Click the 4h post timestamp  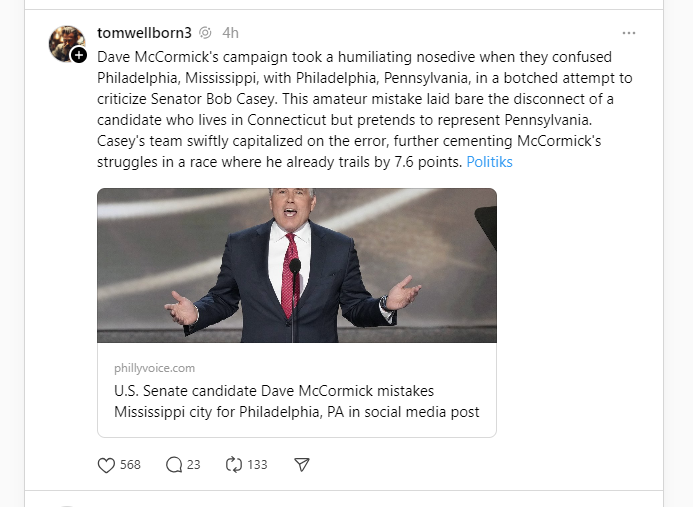231,33
